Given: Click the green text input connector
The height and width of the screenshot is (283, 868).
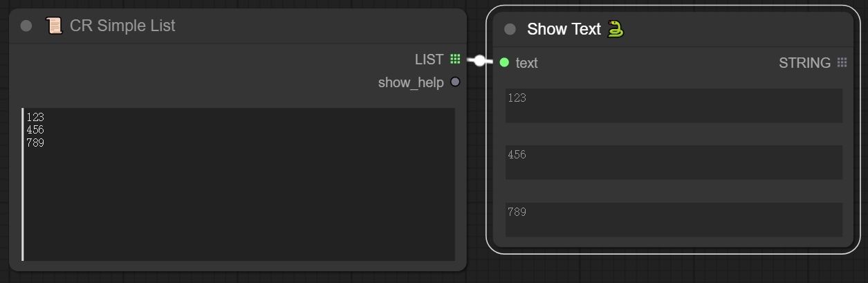Looking at the screenshot, I should pos(504,63).
